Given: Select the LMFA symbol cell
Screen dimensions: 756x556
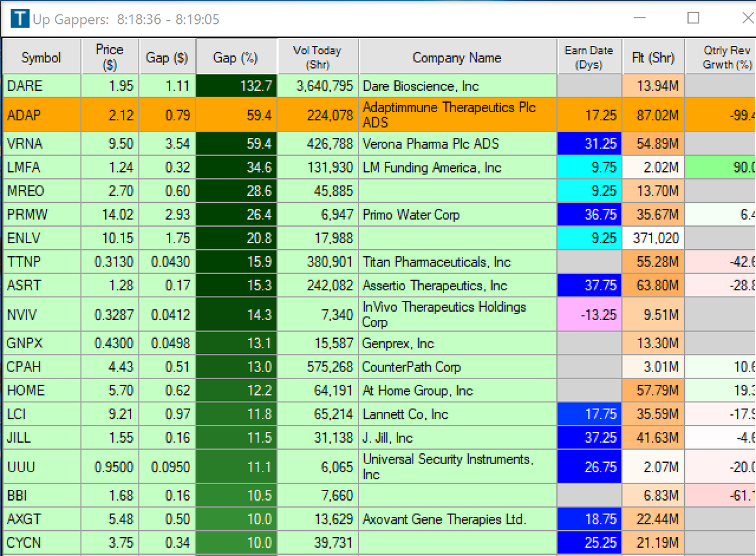Looking at the screenshot, I should tap(42, 167).
